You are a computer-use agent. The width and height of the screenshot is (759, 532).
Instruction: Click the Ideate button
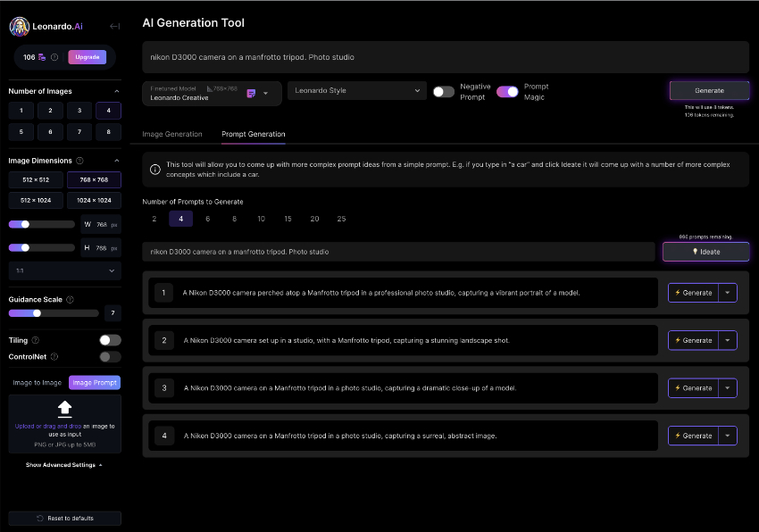(x=705, y=252)
